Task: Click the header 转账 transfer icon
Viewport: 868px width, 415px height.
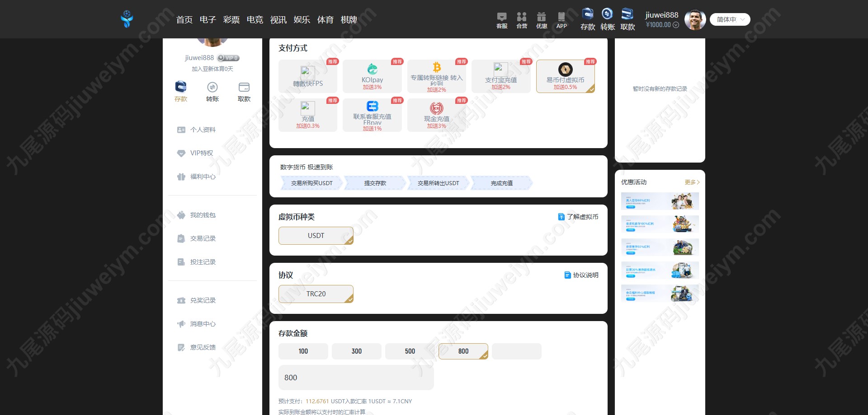Action: 608,19
